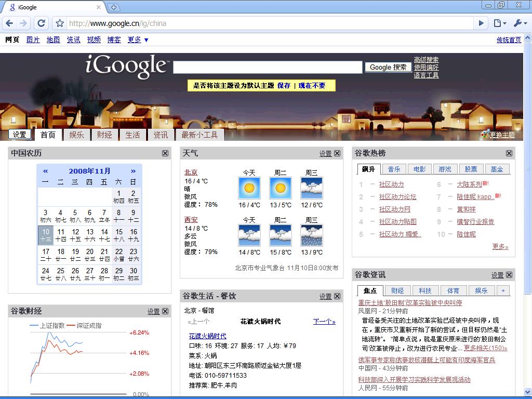Select the 股票 tab in 谷歌热榜
This screenshot has width=532, height=399.
click(x=471, y=169)
